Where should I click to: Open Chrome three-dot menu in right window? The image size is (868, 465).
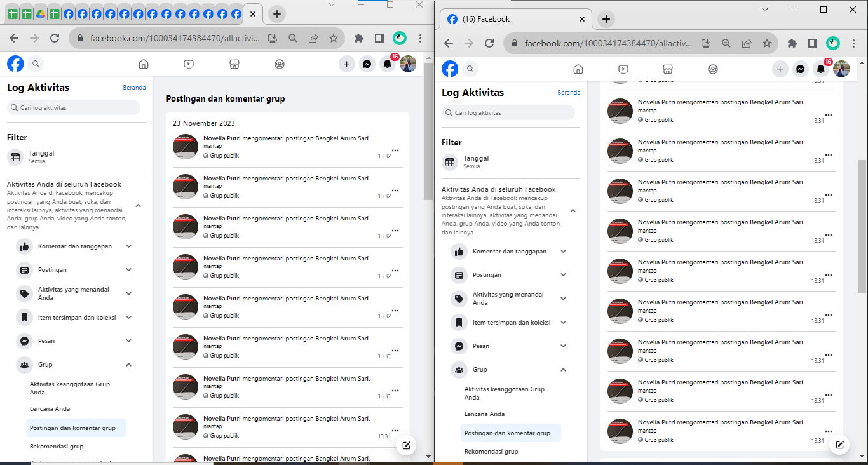853,43
